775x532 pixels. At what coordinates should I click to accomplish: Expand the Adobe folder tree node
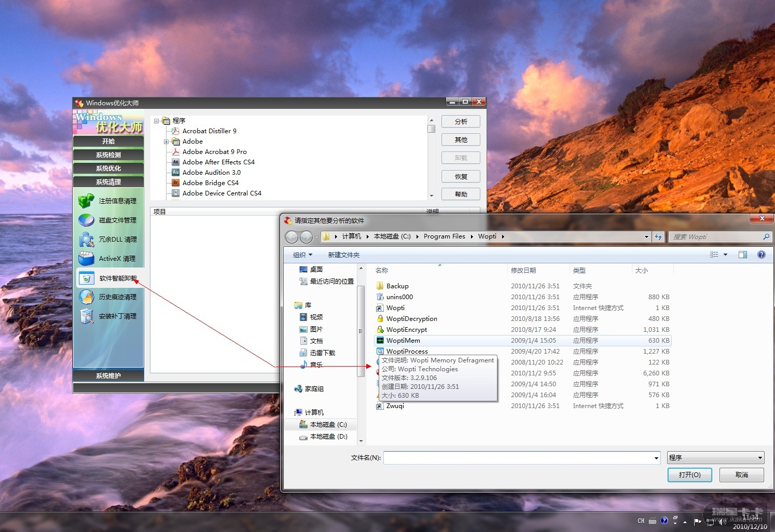(167, 142)
